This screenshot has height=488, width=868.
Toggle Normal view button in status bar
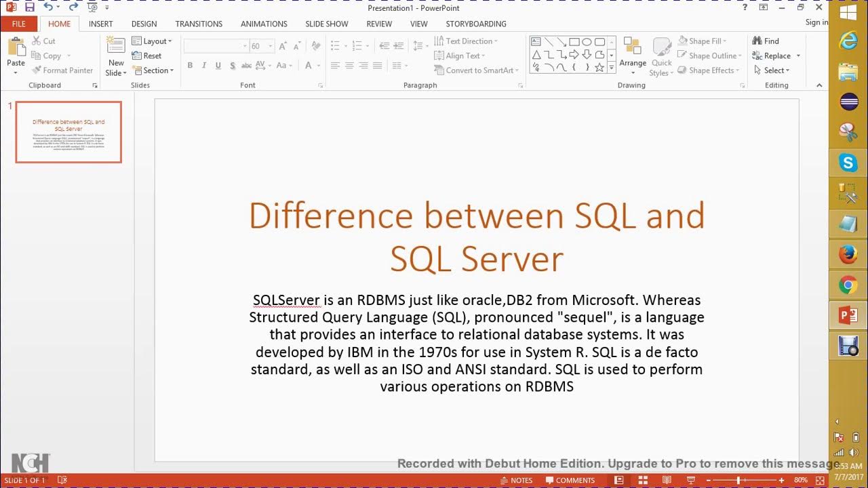[x=618, y=481]
